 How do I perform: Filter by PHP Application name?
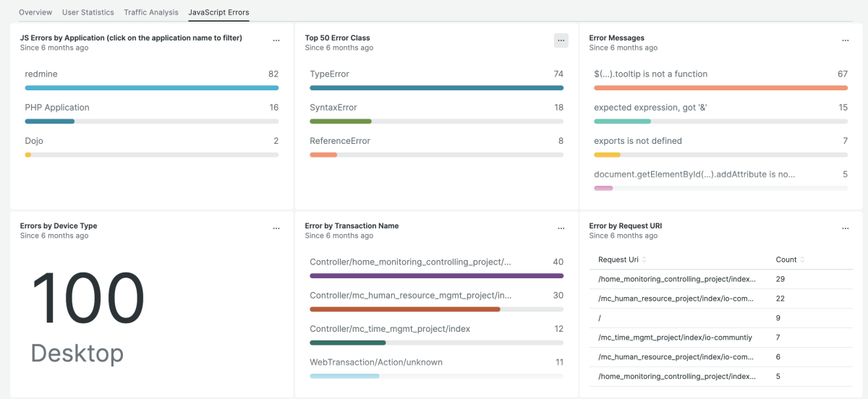[x=57, y=107]
